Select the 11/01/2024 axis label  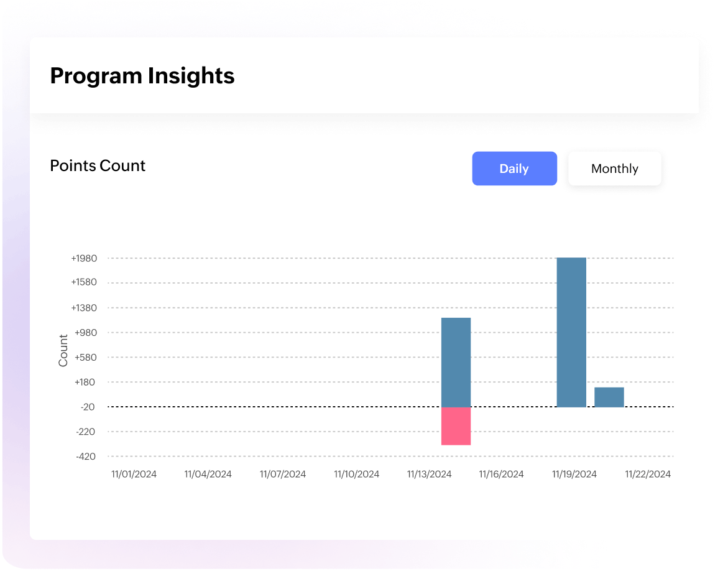[x=134, y=473]
